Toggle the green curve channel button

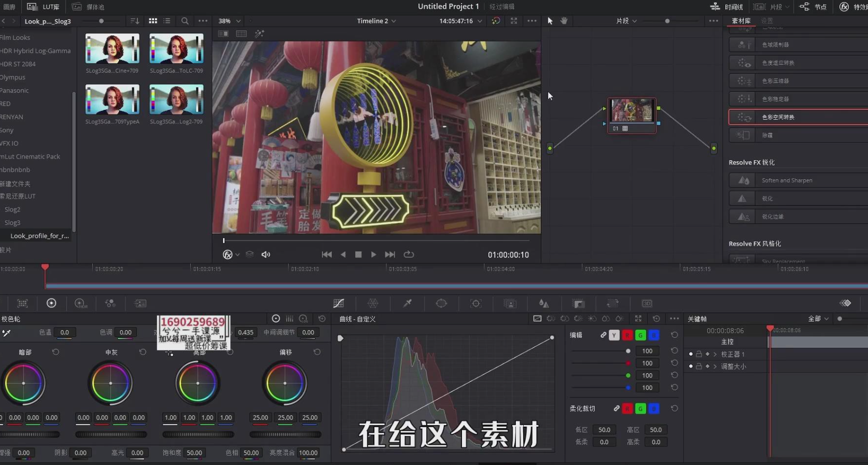[641, 335]
